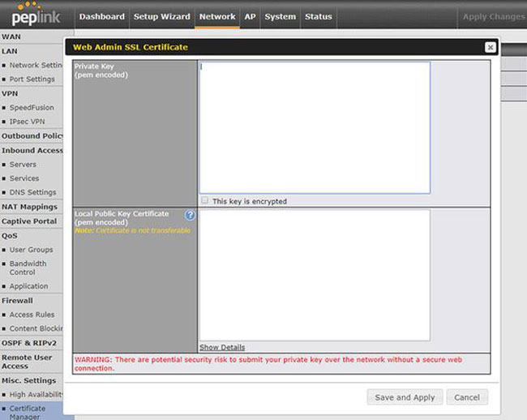Click inside the Private Key text area
The width and height of the screenshot is (527, 420).
314,127
